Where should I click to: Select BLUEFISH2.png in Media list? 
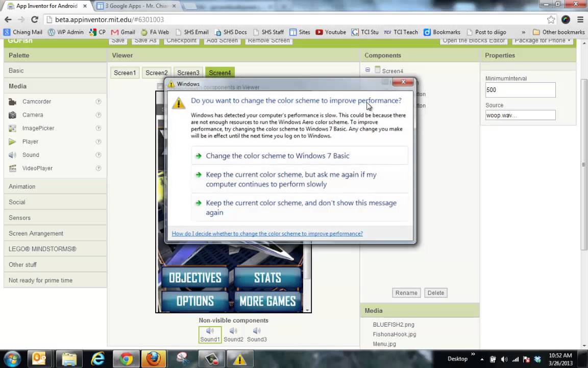point(394,325)
